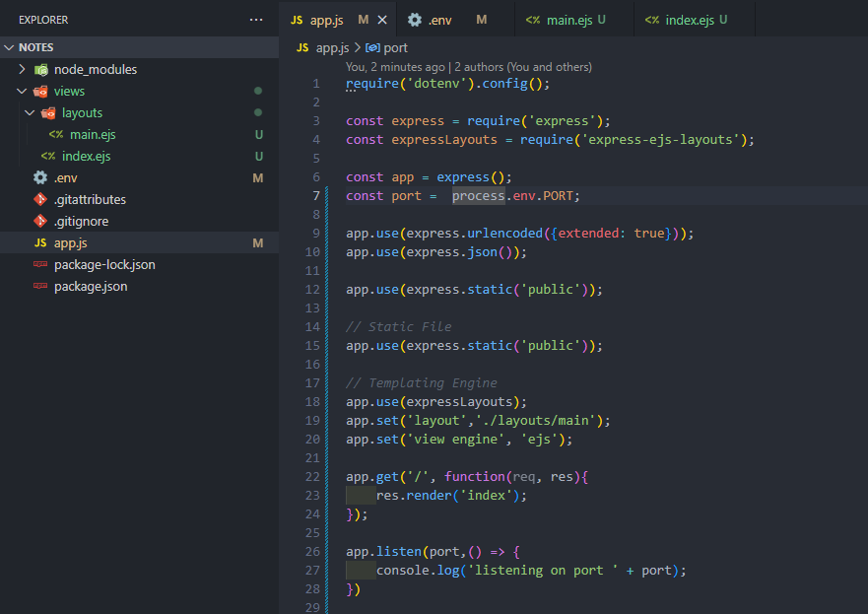Collapse the layouts folder chevron
The image size is (868, 614).
(31, 113)
